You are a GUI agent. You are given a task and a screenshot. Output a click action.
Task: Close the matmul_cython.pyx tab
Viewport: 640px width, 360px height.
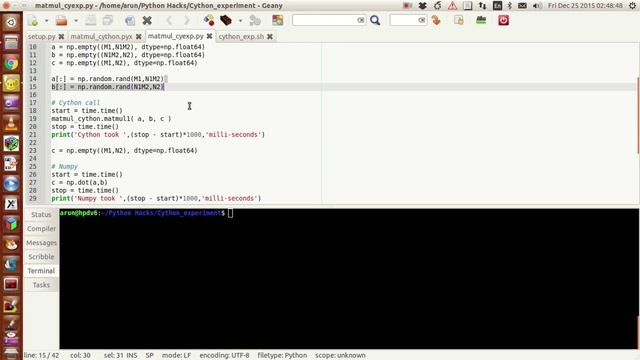pos(139,36)
